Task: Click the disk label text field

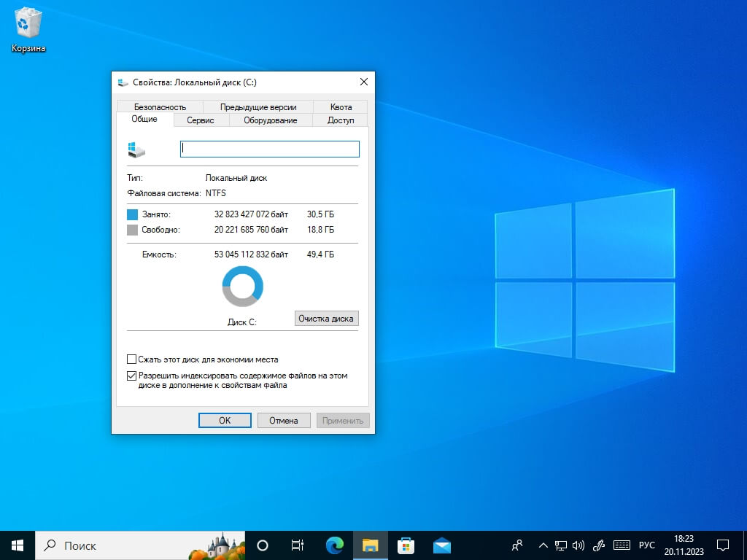Action: coord(270,149)
